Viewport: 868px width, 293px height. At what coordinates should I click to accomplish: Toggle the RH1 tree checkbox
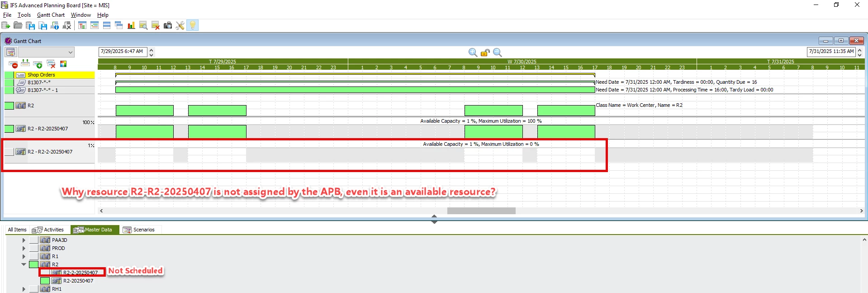34,289
